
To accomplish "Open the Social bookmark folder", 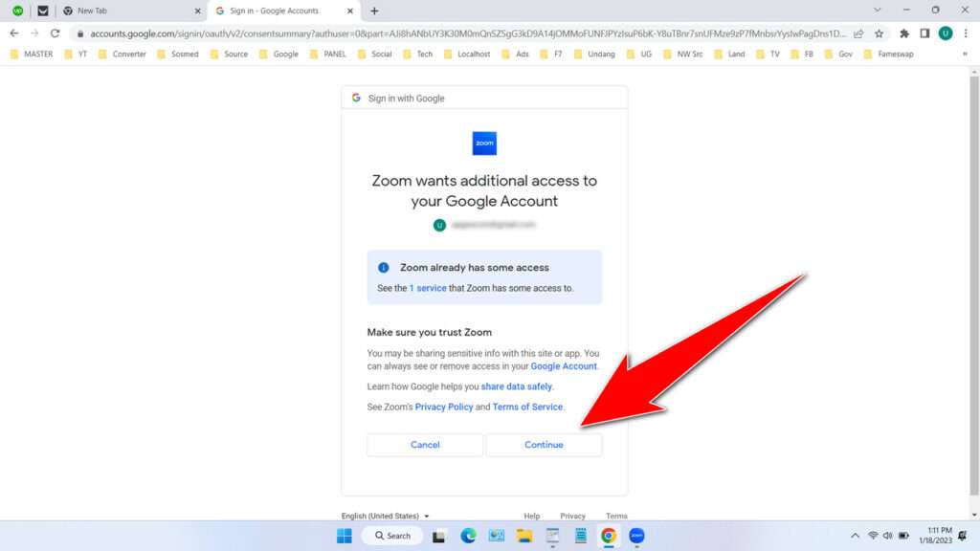I will click(375, 55).
